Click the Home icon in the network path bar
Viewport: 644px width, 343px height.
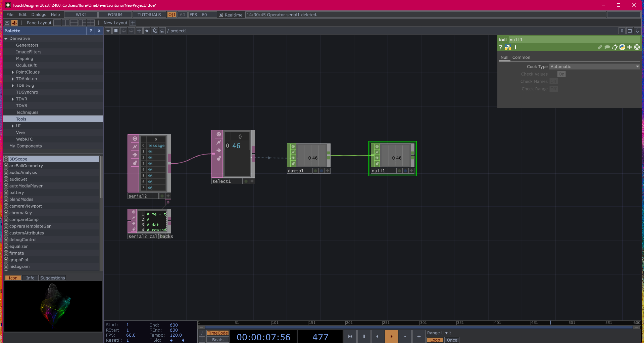click(x=162, y=31)
